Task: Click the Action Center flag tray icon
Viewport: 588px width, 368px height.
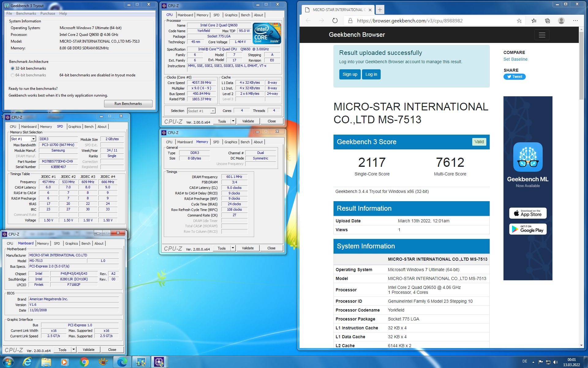Action: coord(541,362)
